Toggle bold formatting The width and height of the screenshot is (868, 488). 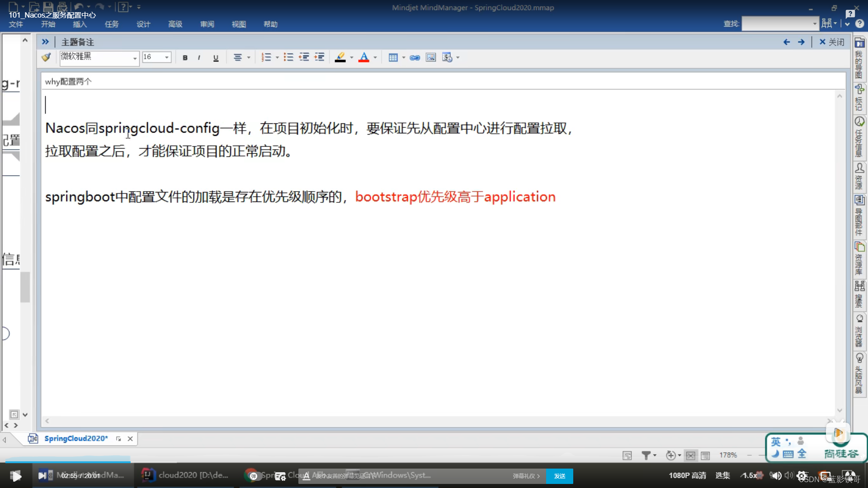pyautogui.click(x=185, y=57)
